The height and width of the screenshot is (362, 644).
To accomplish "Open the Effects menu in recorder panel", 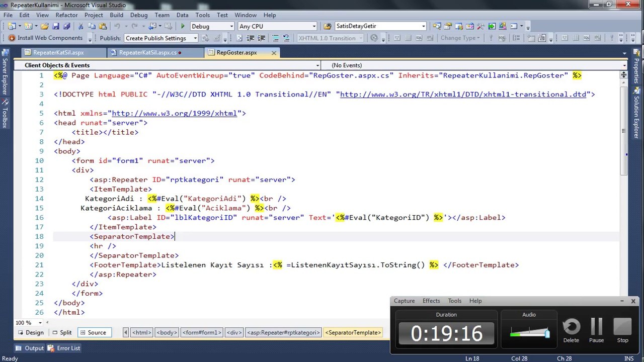I will click(431, 301).
